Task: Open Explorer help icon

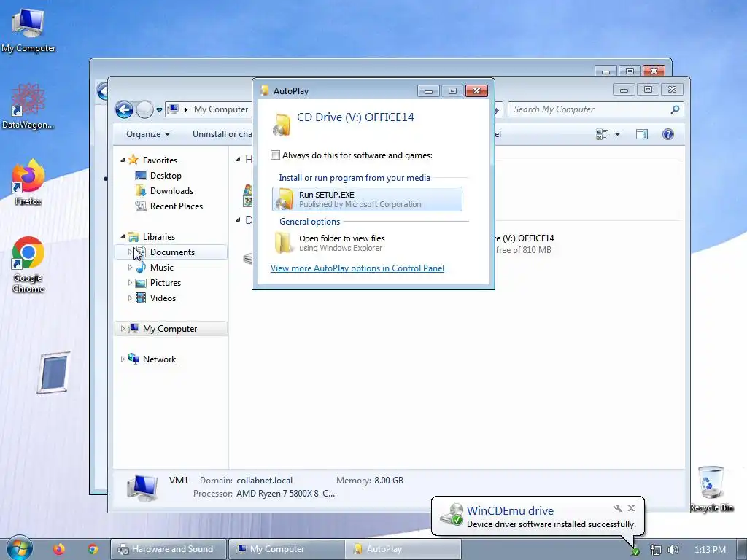Action: [x=668, y=134]
